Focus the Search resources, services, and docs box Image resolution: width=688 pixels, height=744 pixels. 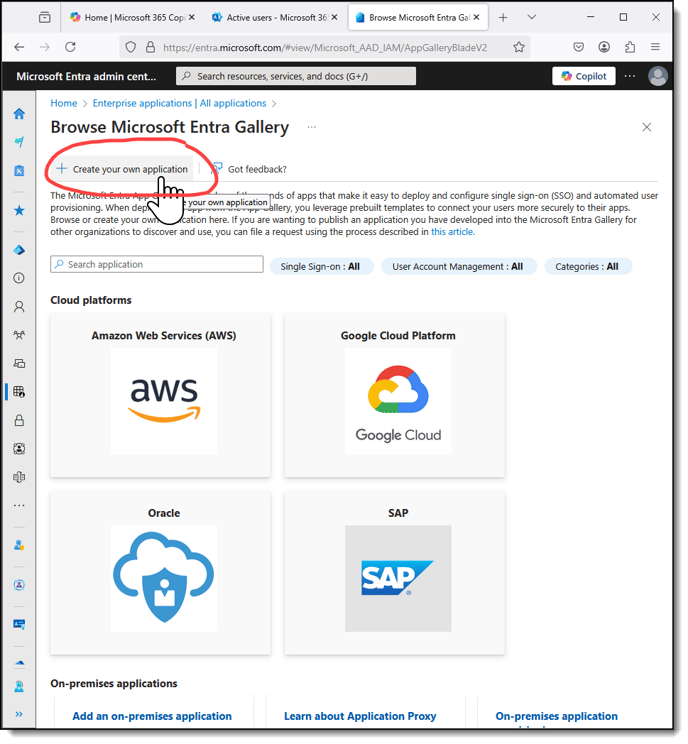[296, 76]
